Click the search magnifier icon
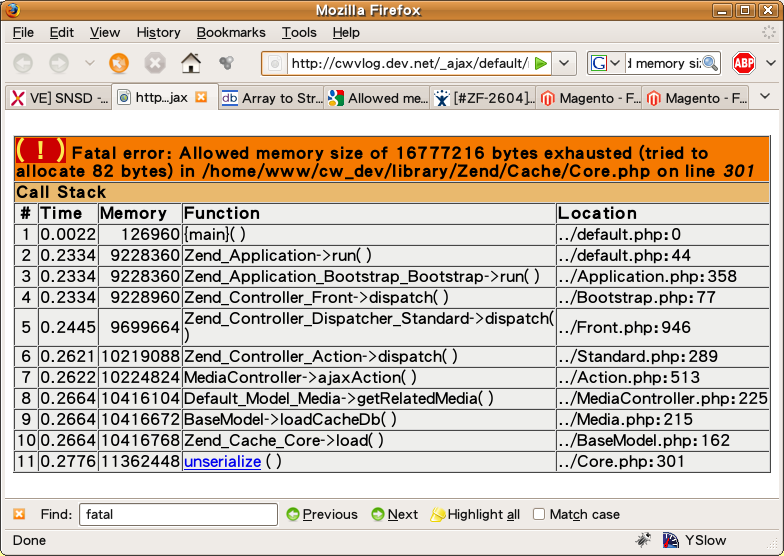The image size is (784, 556). (710, 63)
